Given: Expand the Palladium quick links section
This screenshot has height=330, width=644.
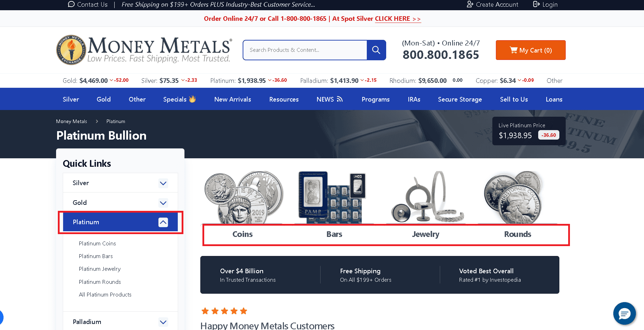Looking at the screenshot, I should click(x=163, y=322).
